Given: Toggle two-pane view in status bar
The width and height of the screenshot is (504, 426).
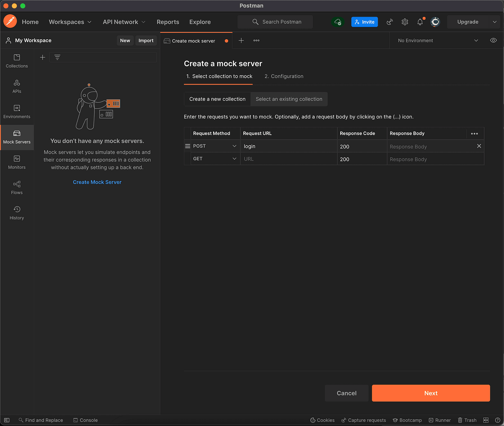Looking at the screenshot, I should [x=486, y=420].
